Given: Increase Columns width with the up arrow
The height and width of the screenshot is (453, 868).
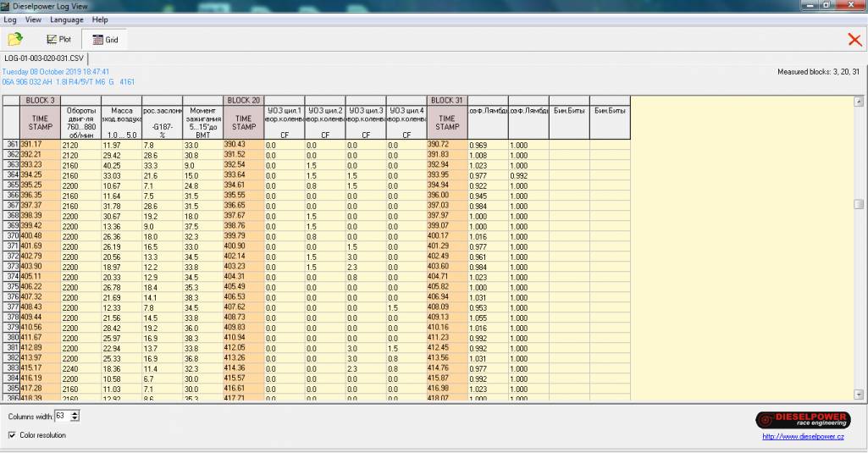Looking at the screenshot, I should (75, 413).
